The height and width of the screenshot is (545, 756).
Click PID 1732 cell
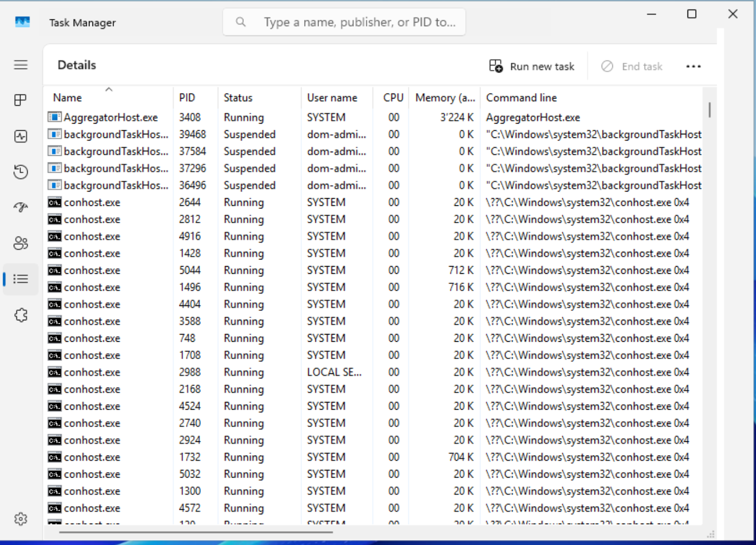pos(190,457)
